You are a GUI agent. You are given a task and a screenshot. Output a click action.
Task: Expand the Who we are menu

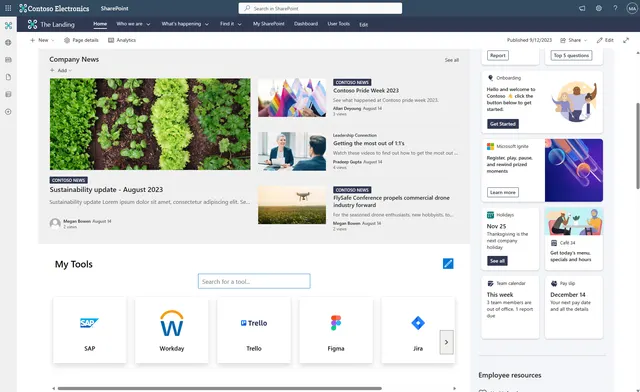(133, 24)
